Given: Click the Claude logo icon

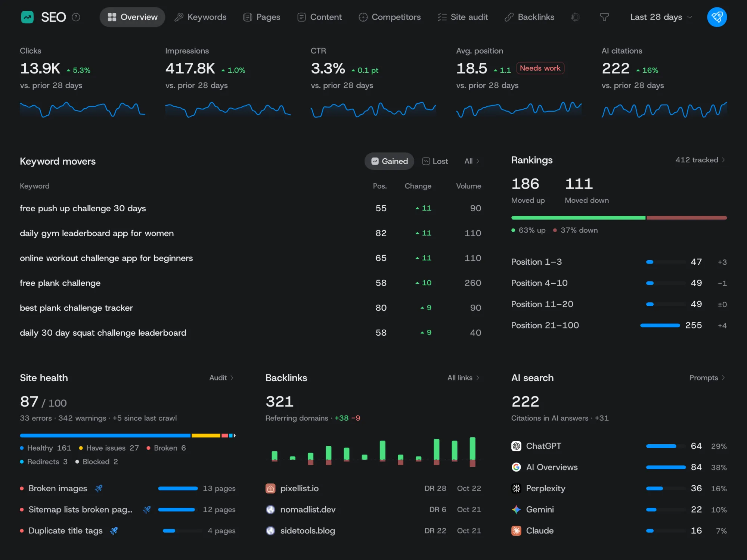Looking at the screenshot, I should click(516, 531).
